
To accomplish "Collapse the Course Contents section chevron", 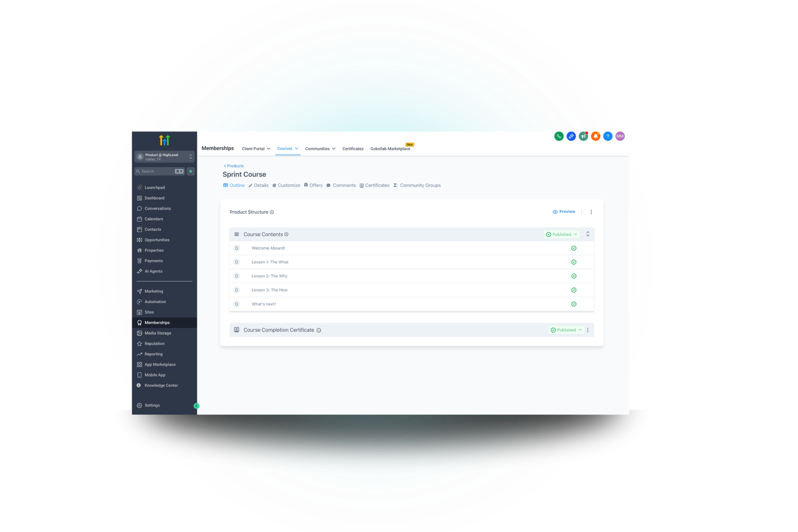I will pyautogui.click(x=588, y=234).
